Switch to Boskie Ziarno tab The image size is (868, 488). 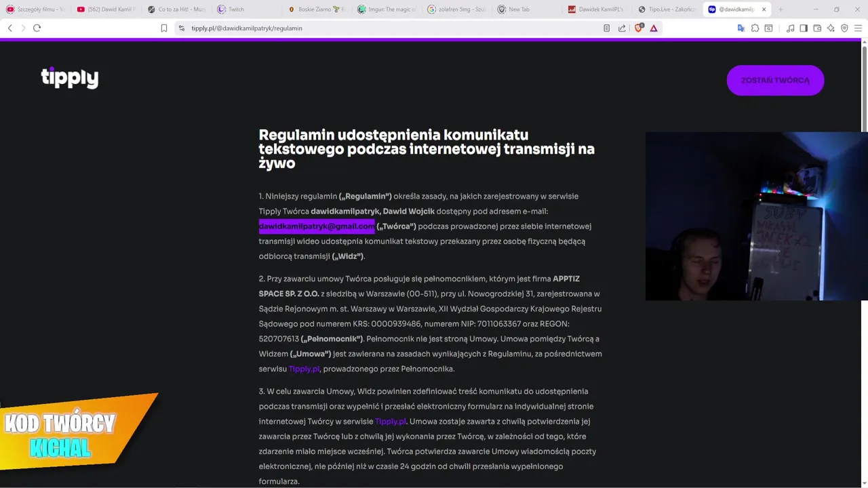tap(317, 9)
